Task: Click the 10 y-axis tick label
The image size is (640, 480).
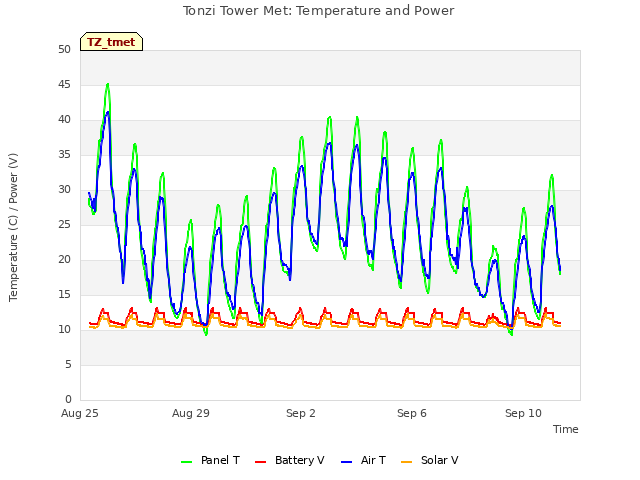Action: pyautogui.click(x=64, y=330)
